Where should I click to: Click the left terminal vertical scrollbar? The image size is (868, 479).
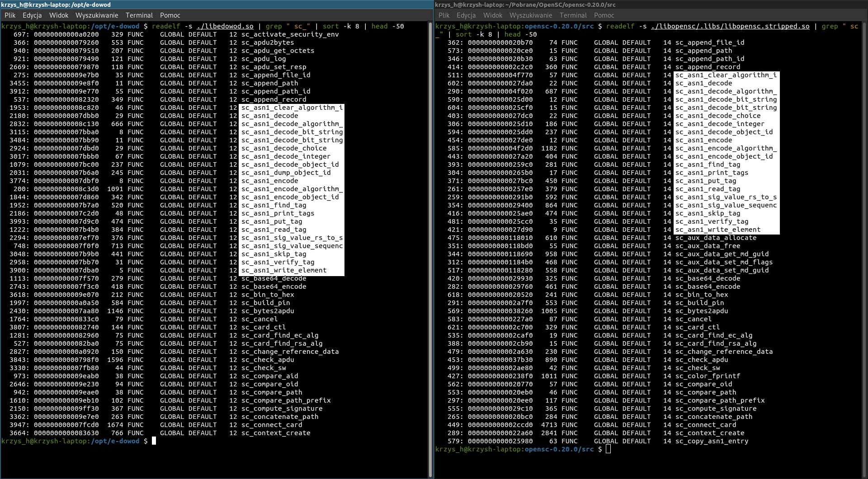(430, 249)
